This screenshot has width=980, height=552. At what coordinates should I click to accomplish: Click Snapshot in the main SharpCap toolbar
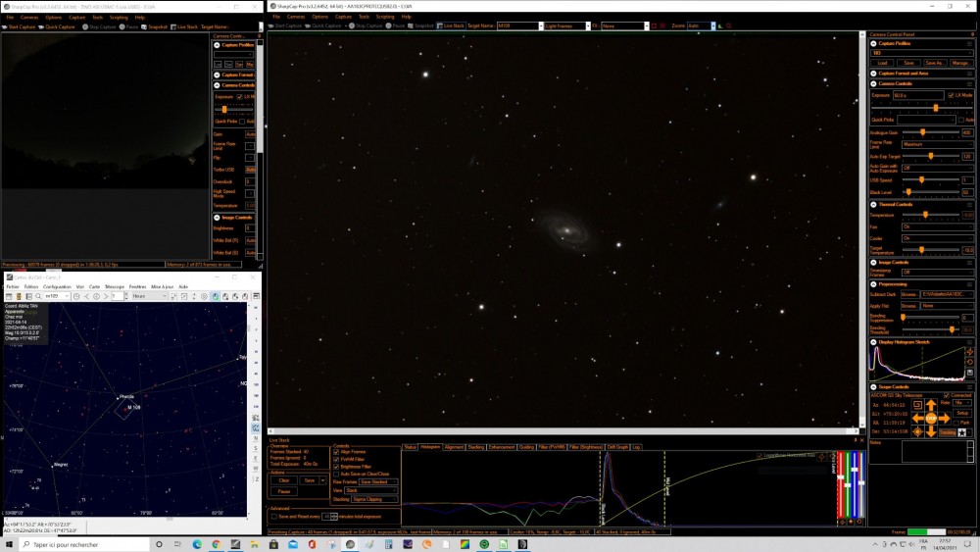pos(420,25)
